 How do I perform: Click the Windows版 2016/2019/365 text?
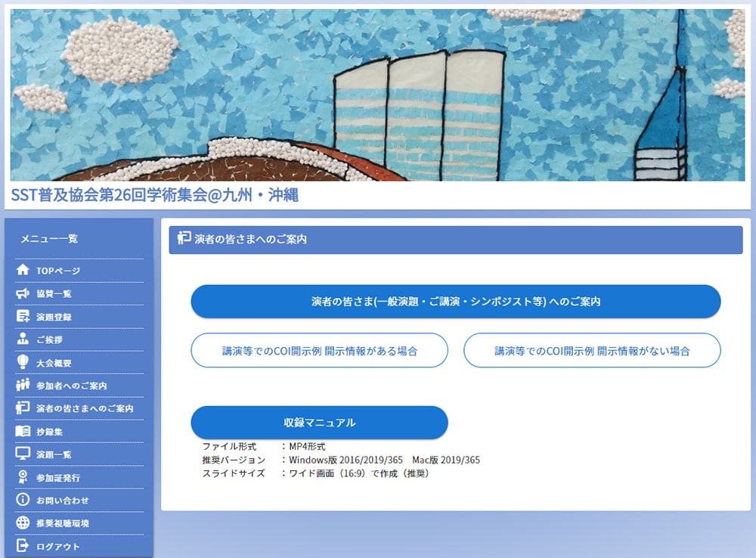(x=345, y=460)
